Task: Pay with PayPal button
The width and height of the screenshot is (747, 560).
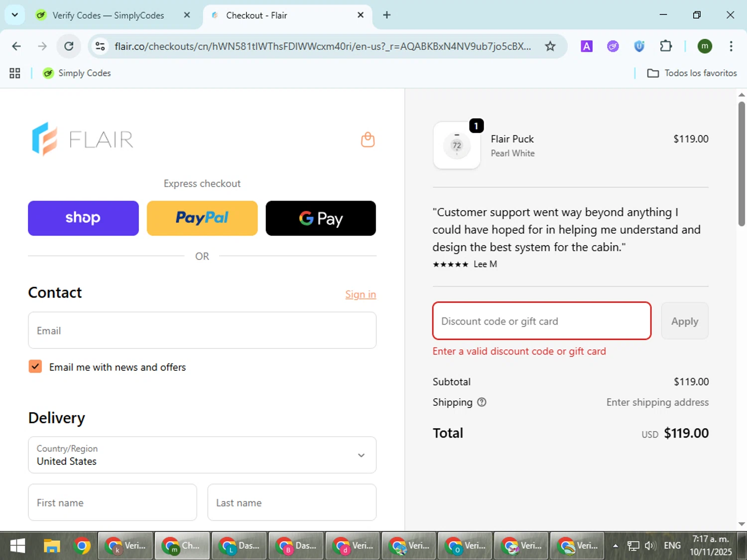Action: [x=202, y=218]
